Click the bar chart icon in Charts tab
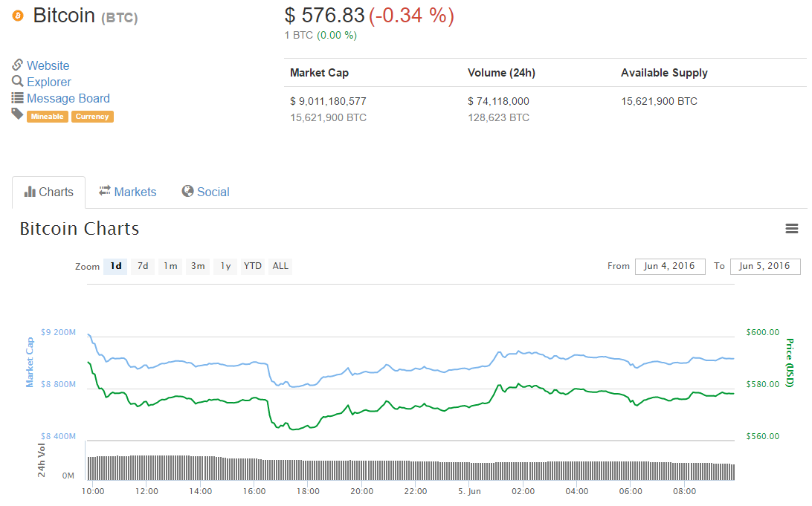The height and width of the screenshot is (506, 812). click(x=30, y=192)
